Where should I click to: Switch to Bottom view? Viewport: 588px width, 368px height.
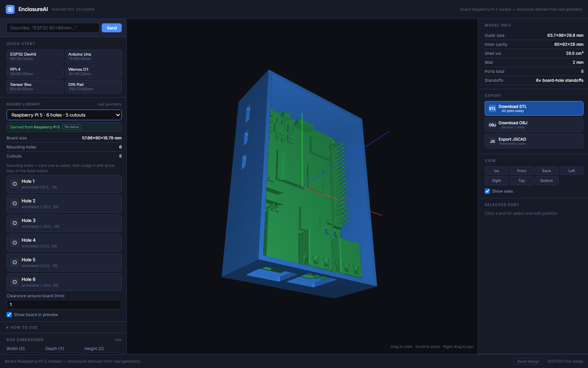pyautogui.click(x=546, y=181)
